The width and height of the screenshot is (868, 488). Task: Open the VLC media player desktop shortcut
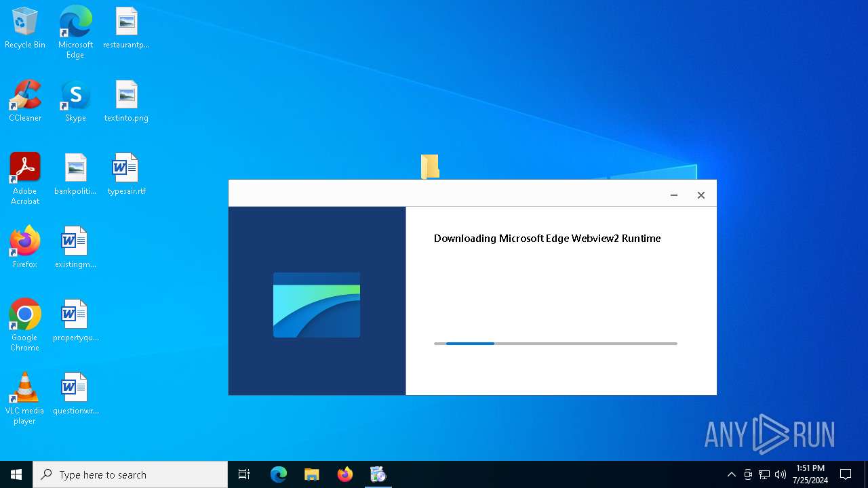[25, 399]
